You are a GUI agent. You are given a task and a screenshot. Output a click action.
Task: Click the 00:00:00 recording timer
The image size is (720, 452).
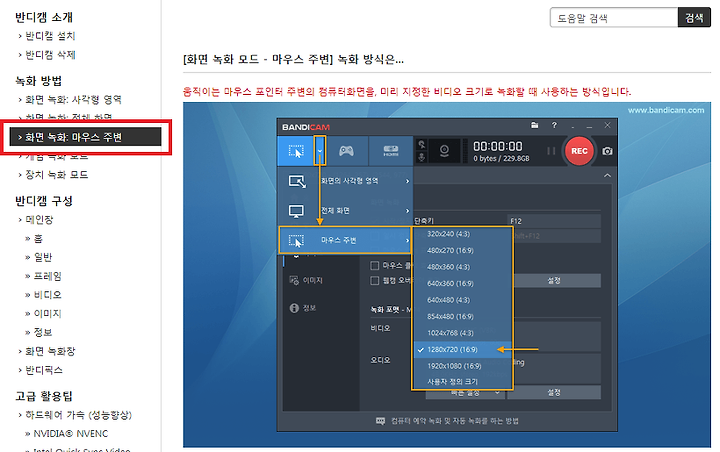pos(498,146)
